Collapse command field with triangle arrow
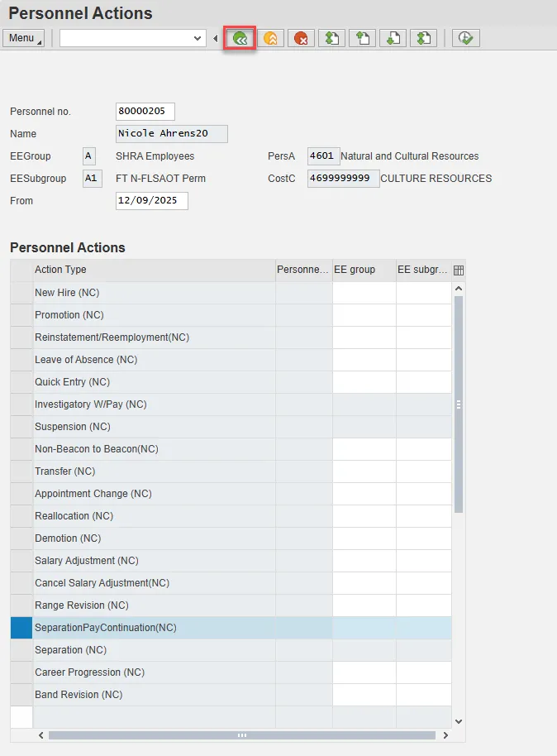The image size is (557, 756). click(216, 38)
